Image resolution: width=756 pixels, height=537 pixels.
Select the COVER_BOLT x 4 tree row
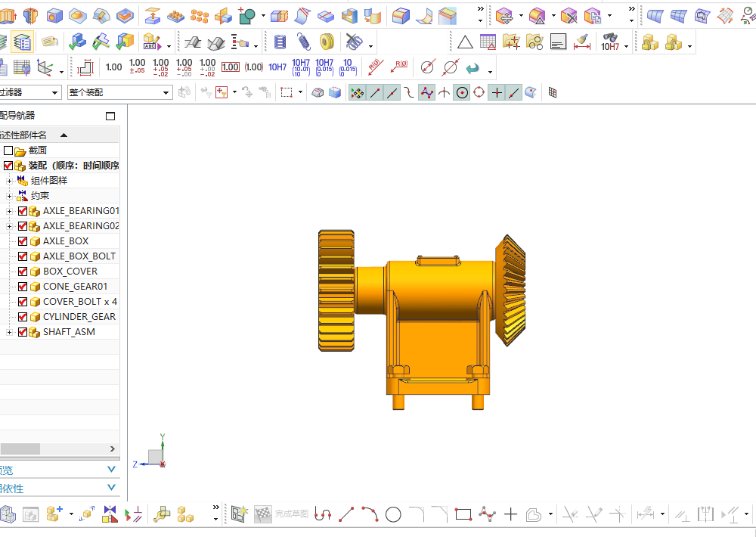point(59,302)
